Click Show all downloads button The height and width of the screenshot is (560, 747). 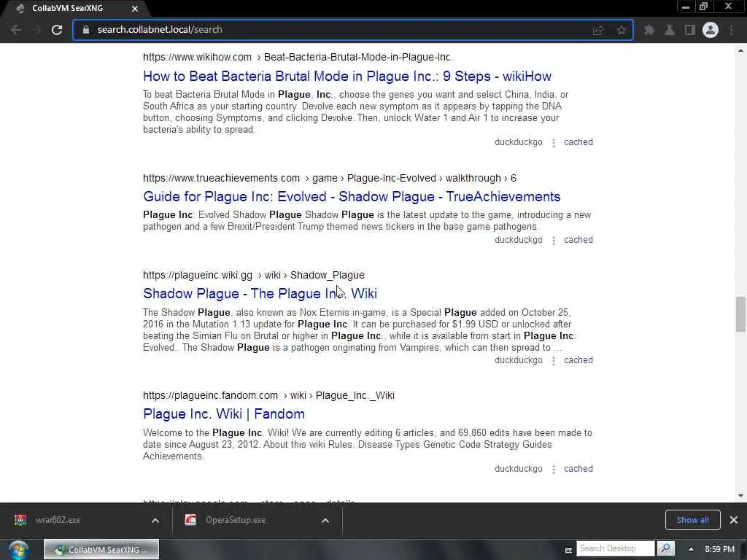point(692,520)
